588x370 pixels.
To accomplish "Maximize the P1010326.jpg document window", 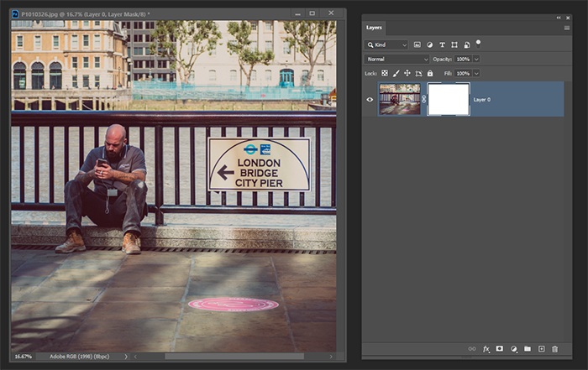I will [312, 13].
